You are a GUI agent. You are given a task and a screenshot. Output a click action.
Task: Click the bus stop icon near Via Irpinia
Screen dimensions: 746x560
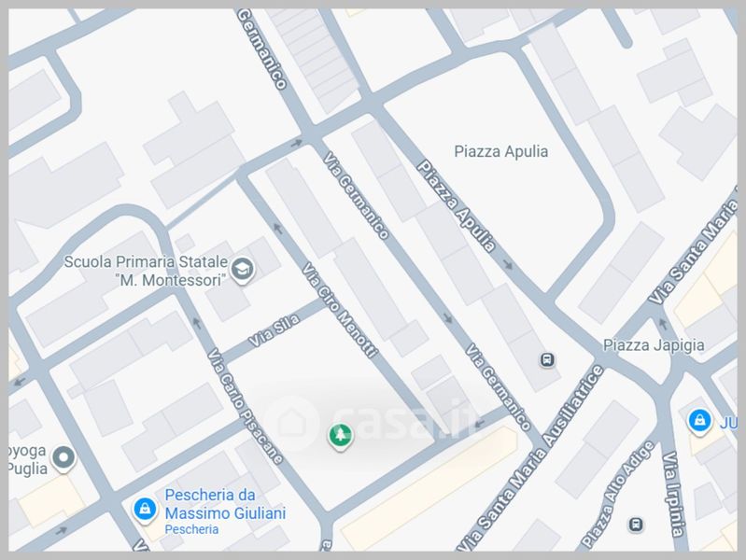[636, 525]
